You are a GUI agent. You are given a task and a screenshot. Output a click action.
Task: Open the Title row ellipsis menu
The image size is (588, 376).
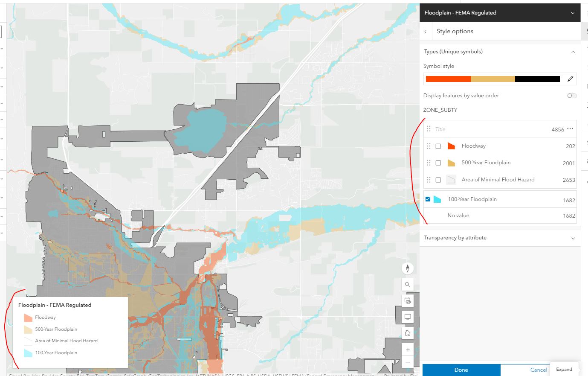(x=570, y=128)
